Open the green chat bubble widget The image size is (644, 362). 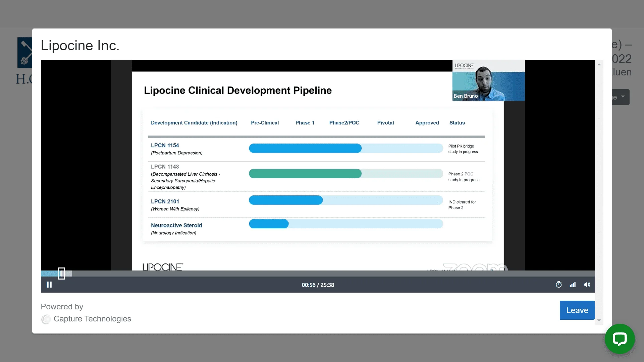point(620,339)
